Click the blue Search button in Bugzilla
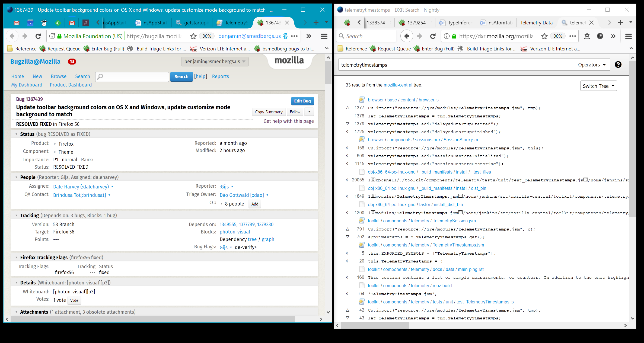 (181, 77)
